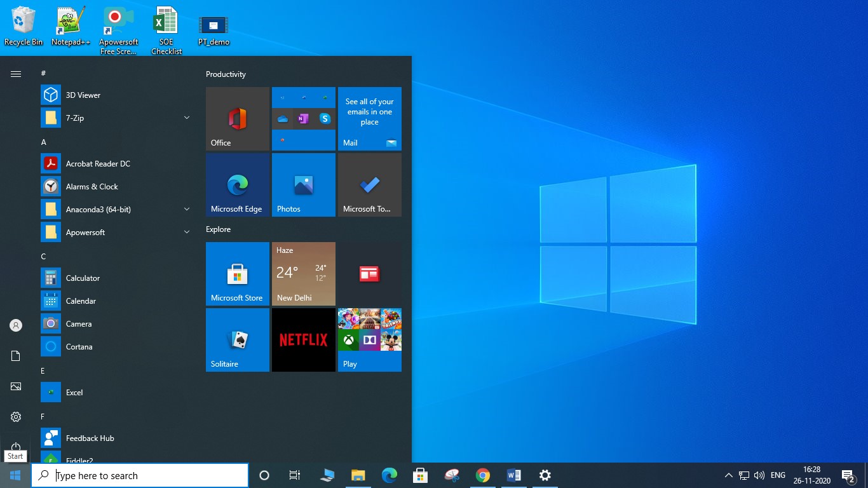The width and height of the screenshot is (868, 488).
Task: Open Calendar app
Action: 116,301
